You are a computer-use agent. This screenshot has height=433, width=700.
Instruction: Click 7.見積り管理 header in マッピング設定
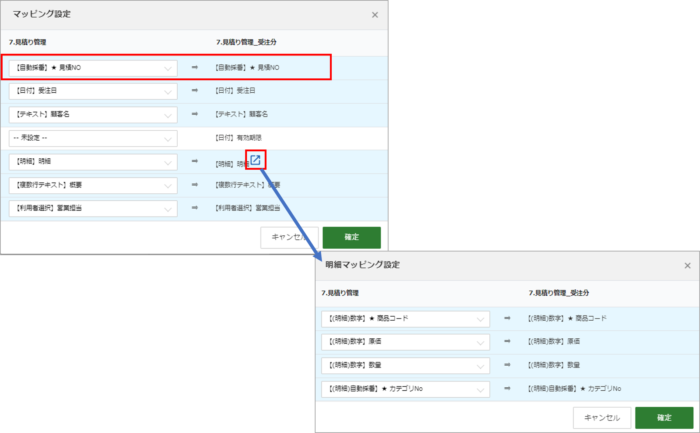(x=28, y=42)
